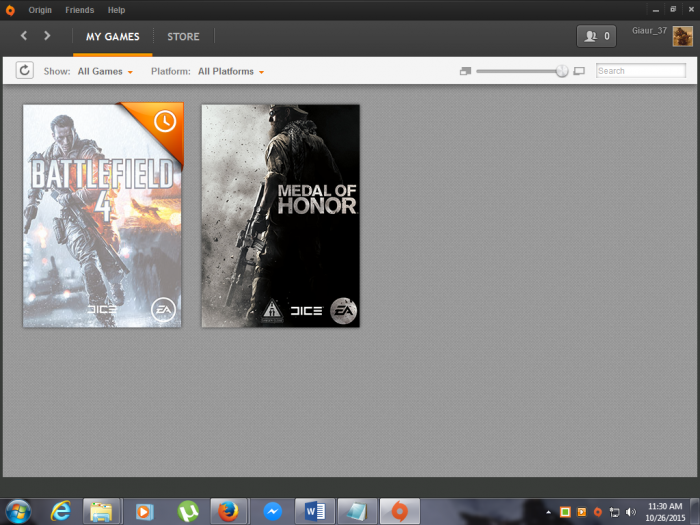
Task: Close the Origin window
Action: pyautogui.click(x=691, y=9)
